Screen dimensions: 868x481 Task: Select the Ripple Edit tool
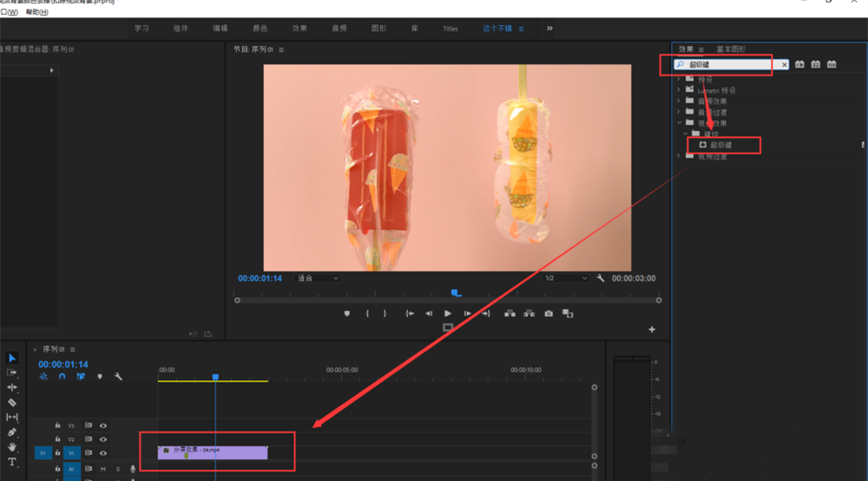(12, 387)
